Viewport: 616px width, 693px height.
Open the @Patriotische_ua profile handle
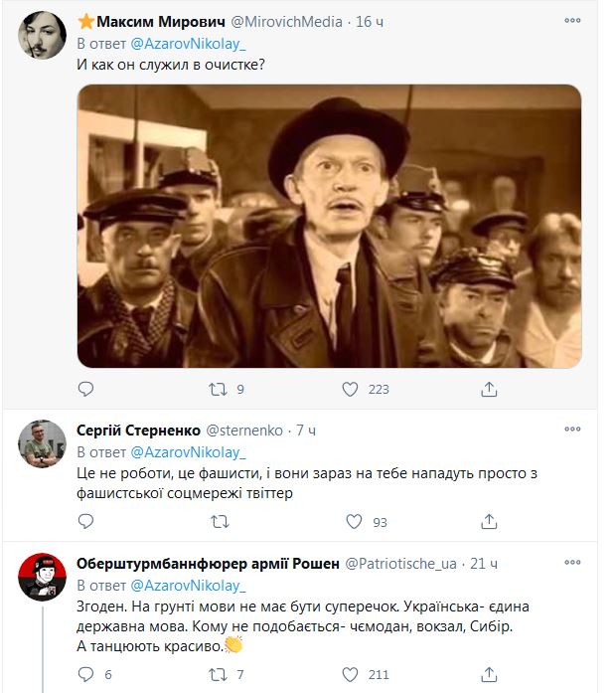pyautogui.click(x=400, y=564)
